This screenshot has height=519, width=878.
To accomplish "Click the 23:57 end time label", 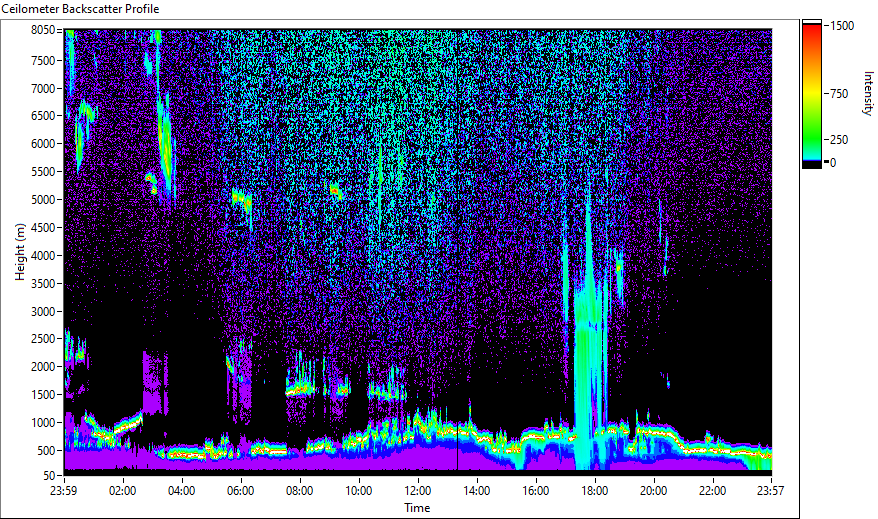I will (770, 491).
